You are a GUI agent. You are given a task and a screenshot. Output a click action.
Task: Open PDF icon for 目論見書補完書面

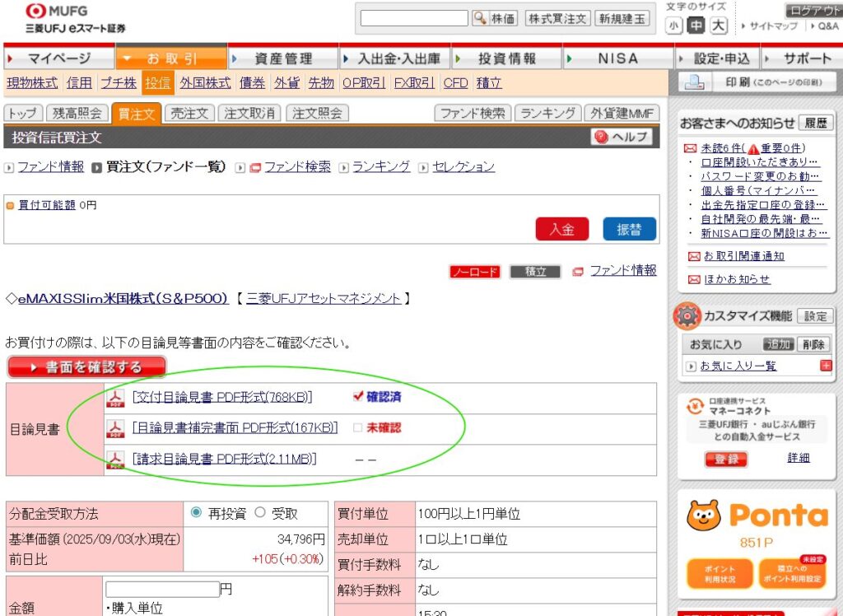115,429
